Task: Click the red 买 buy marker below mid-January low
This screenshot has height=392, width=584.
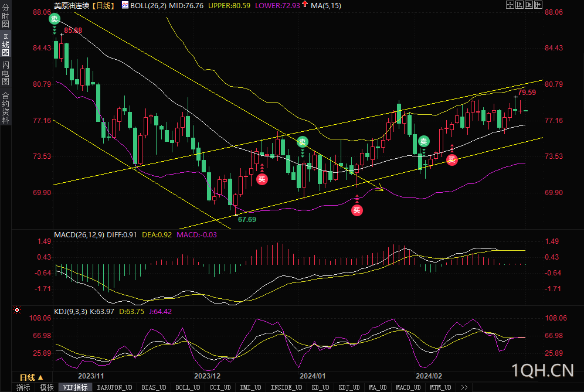Action: click(357, 210)
